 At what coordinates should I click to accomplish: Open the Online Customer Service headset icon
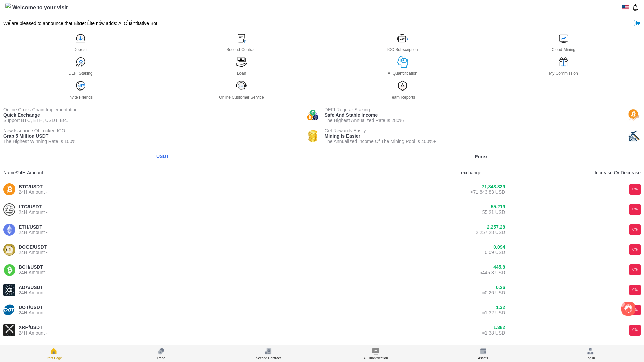[x=241, y=86]
